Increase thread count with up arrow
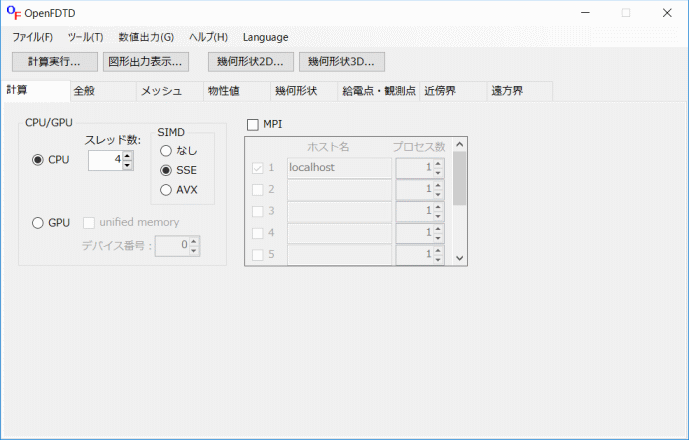 pos(127,156)
